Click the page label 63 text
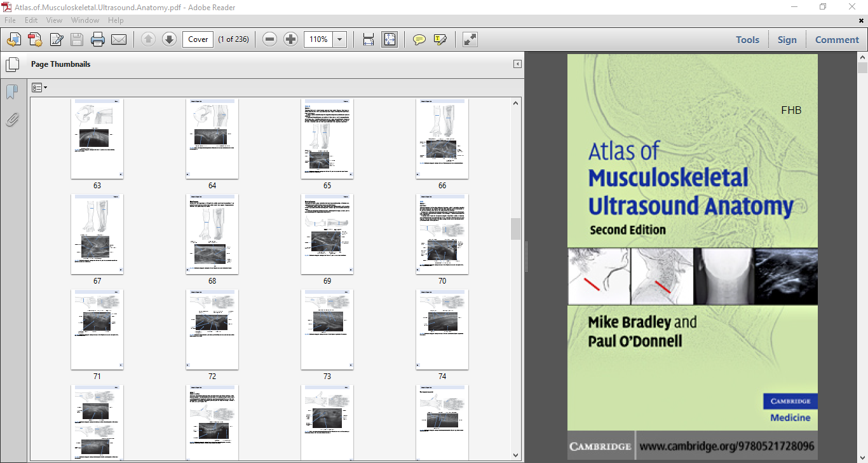Viewport: 868px width, 463px height. pyautogui.click(x=97, y=186)
